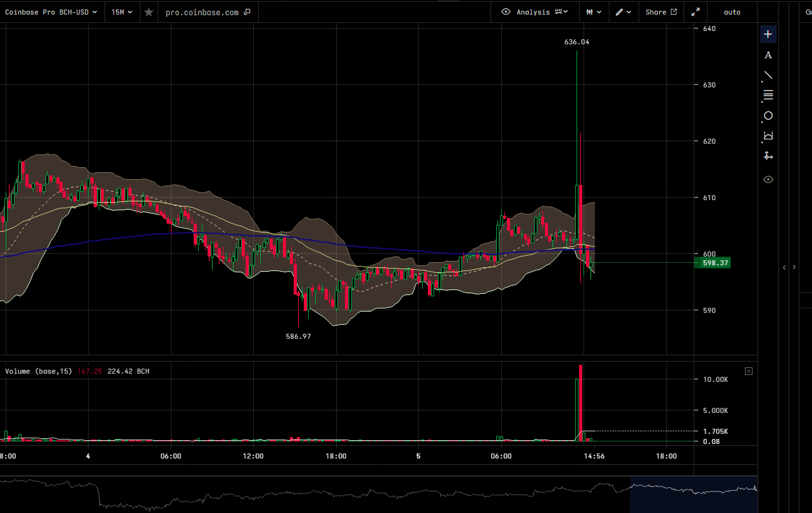Click the 10.00K volume axis label
The width and height of the screenshot is (812, 513).
click(x=716, y=379)
